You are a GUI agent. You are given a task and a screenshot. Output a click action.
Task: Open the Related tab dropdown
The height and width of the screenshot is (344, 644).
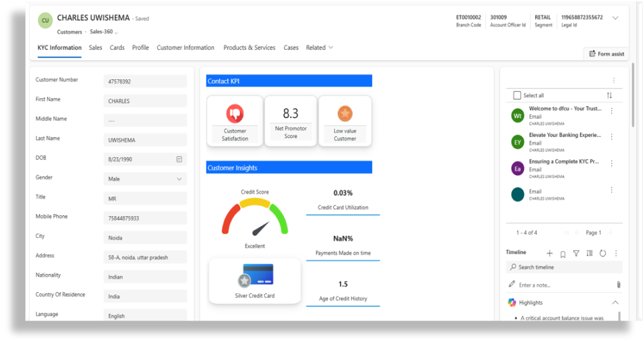point(319,47)
